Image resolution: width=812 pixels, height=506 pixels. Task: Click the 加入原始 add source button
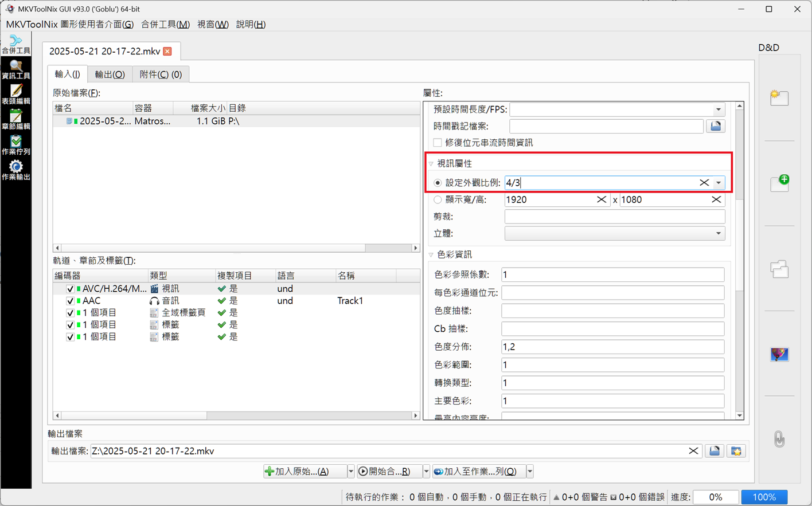click(305, 472)
